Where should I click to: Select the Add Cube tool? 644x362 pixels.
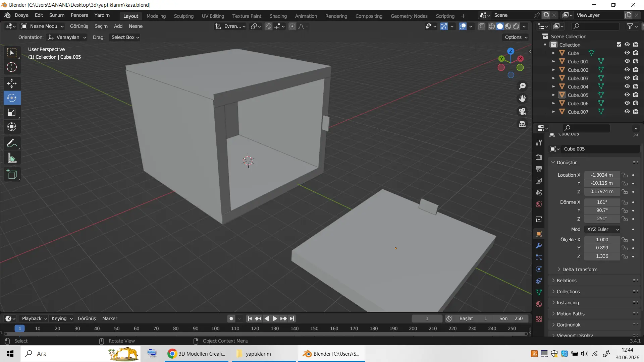(x=12, y=174)
